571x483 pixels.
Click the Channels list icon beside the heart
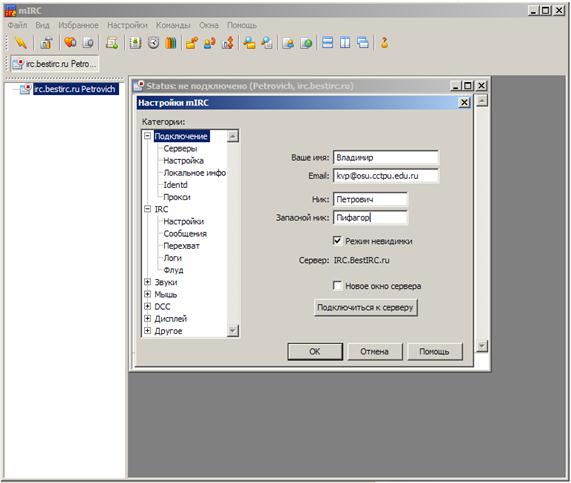tap(88, 43)
